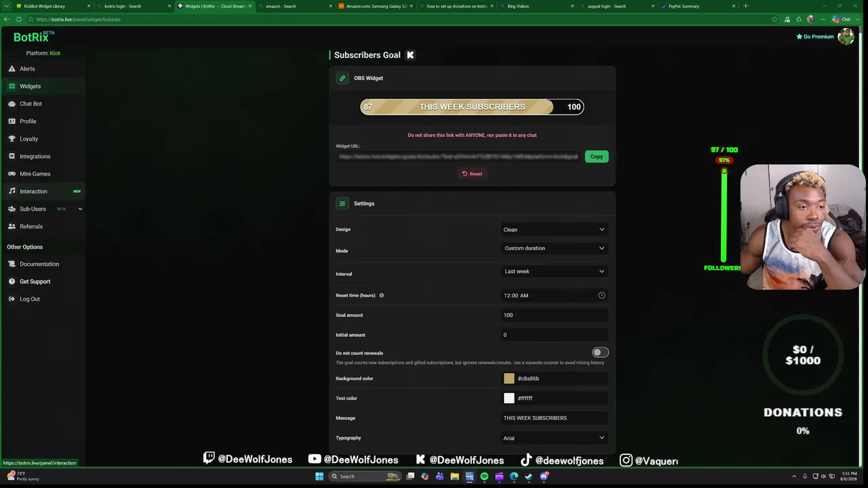Open File Explorer from the taskbar

pyautogui.click(x=454, y=476)
